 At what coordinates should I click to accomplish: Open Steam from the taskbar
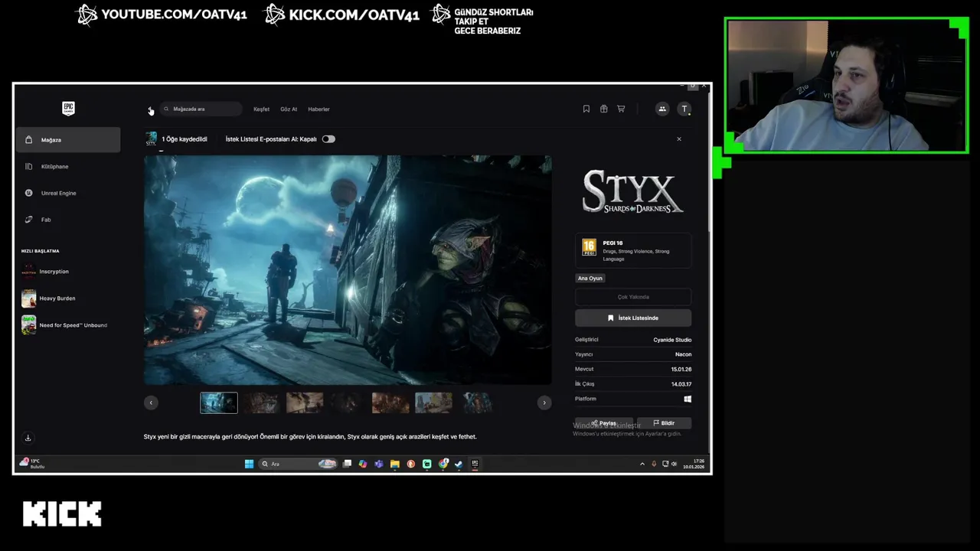click(459, 464)
